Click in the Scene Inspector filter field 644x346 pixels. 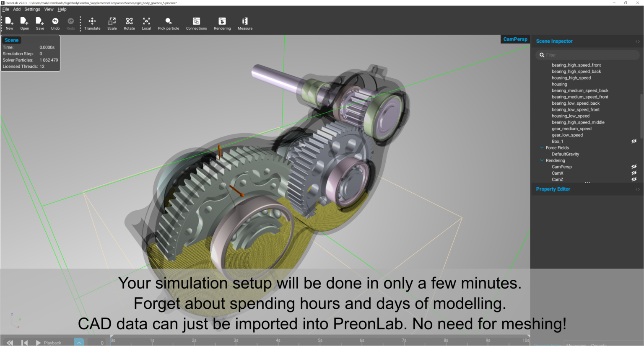pos(587,54)
